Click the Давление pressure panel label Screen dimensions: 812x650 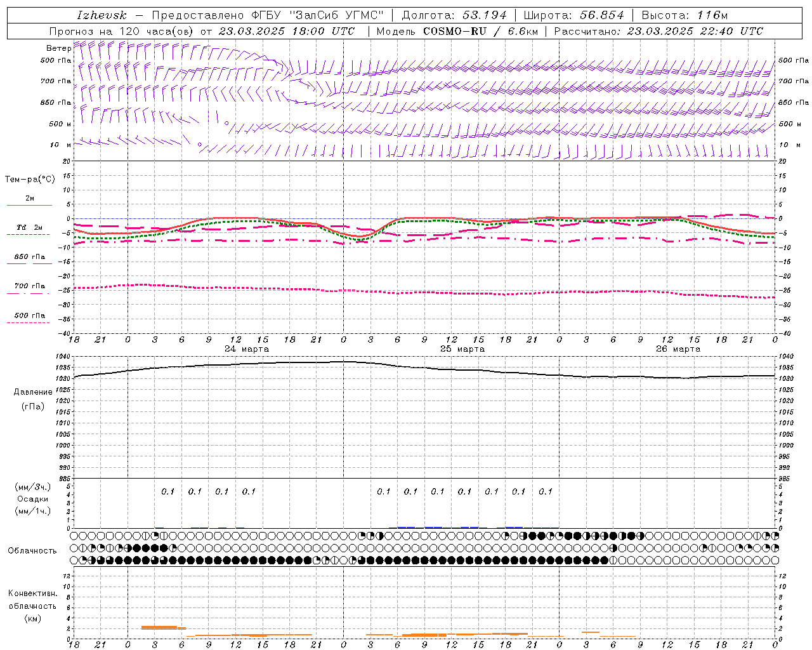(x=33, y=392)
